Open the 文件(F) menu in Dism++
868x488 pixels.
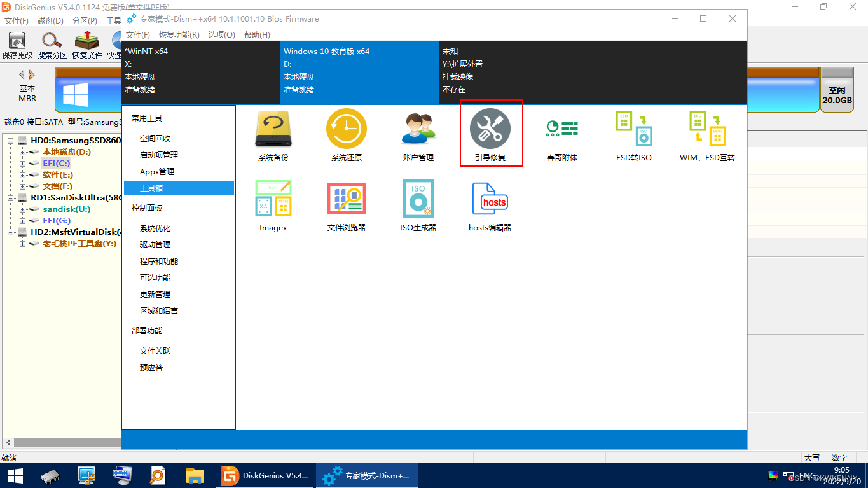pyautogui.click(x=138, y=35)
